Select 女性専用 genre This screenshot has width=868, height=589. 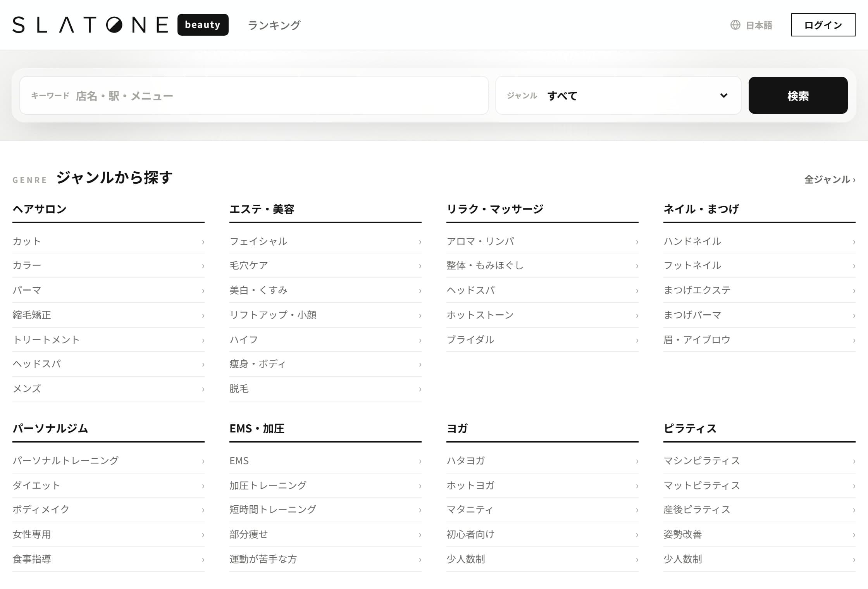coord(108,534)
